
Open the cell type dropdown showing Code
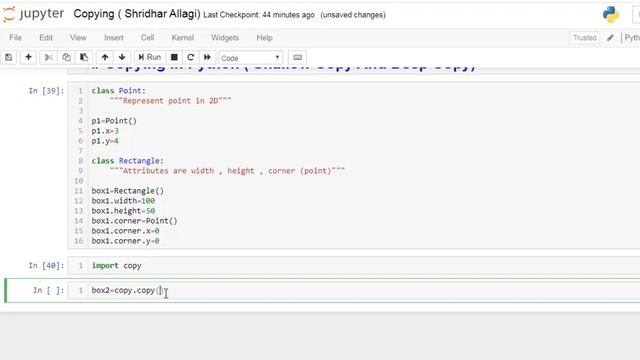click(251, 58)
